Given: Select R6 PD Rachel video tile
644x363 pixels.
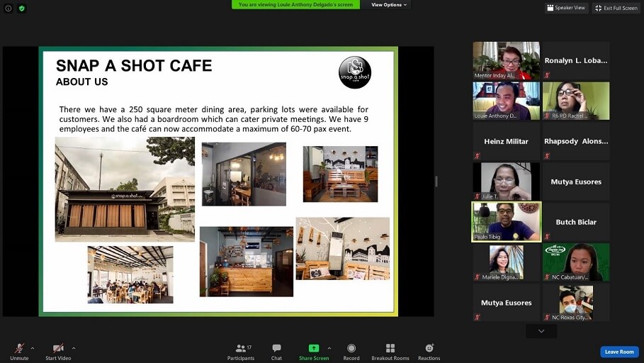Looking at the screenshot, I should click(x=576, y=101).
